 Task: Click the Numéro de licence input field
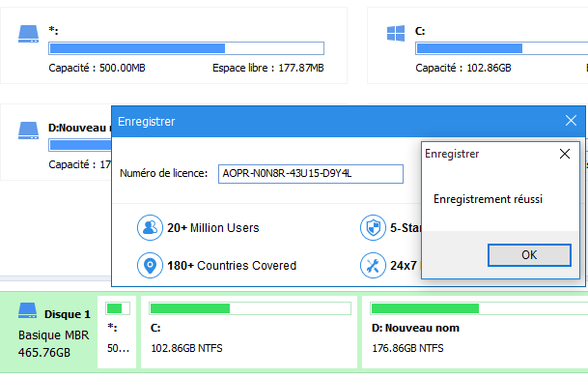point(311,173)
